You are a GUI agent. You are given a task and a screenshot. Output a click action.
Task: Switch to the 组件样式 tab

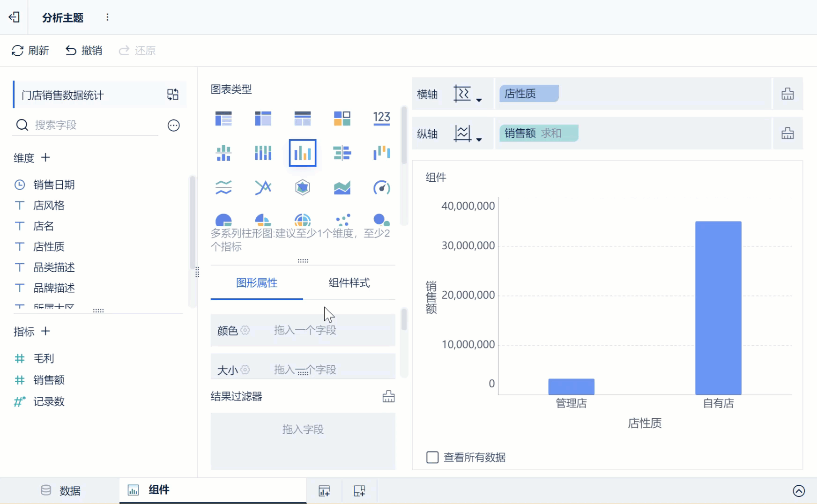[349, 283]
